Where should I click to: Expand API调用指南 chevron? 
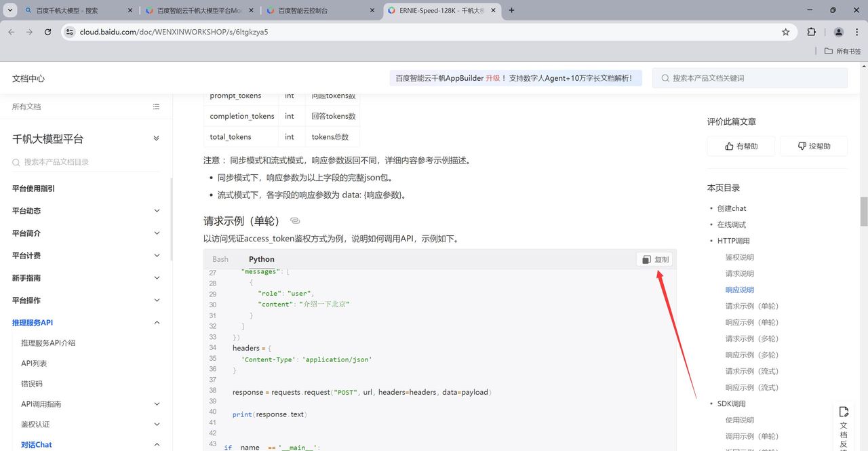[157, 404]
